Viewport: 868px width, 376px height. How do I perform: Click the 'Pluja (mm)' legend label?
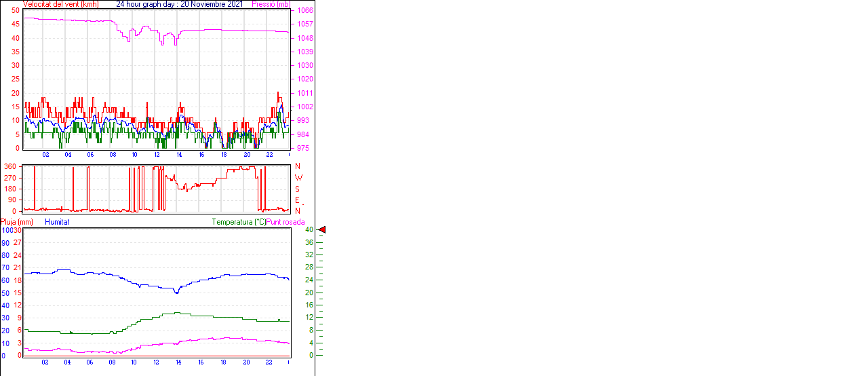(17, 222)
